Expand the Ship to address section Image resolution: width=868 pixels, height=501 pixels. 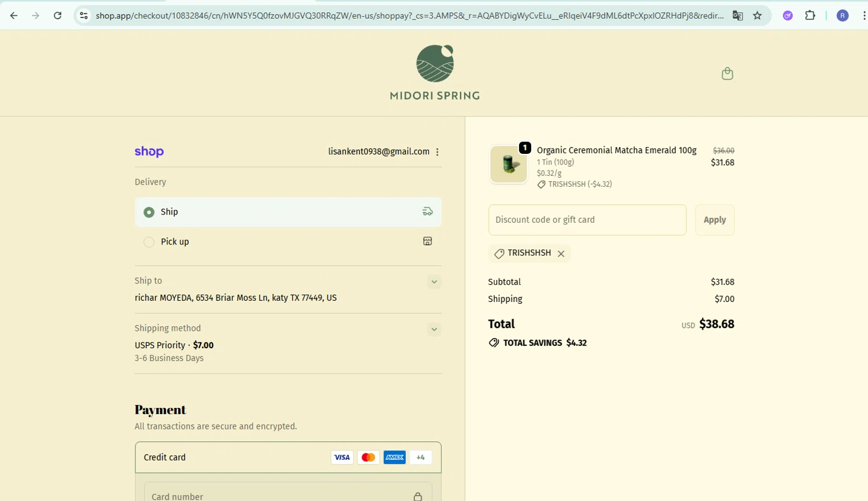(434, 282)
